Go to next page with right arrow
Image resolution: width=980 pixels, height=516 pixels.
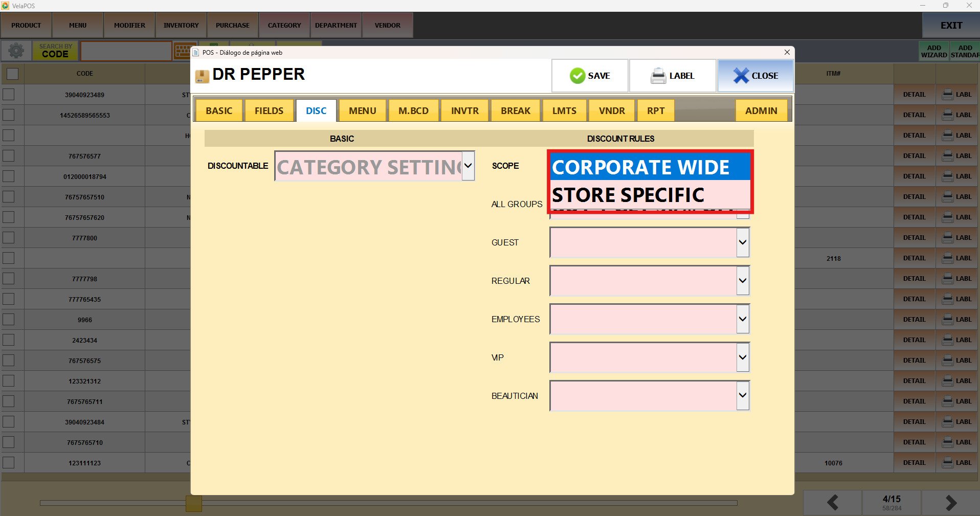pos(950,503)
